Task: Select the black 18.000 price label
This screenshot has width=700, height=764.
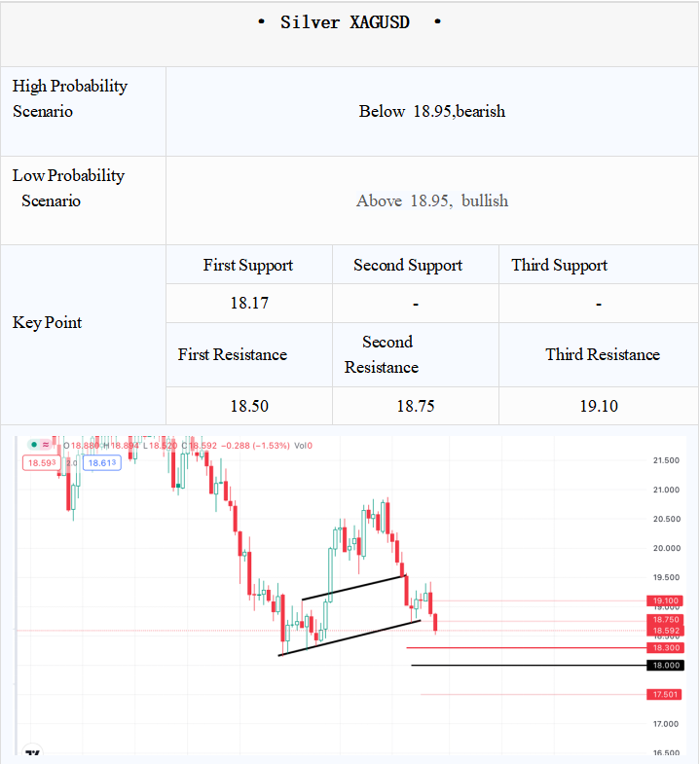Action: coord(665,665)
